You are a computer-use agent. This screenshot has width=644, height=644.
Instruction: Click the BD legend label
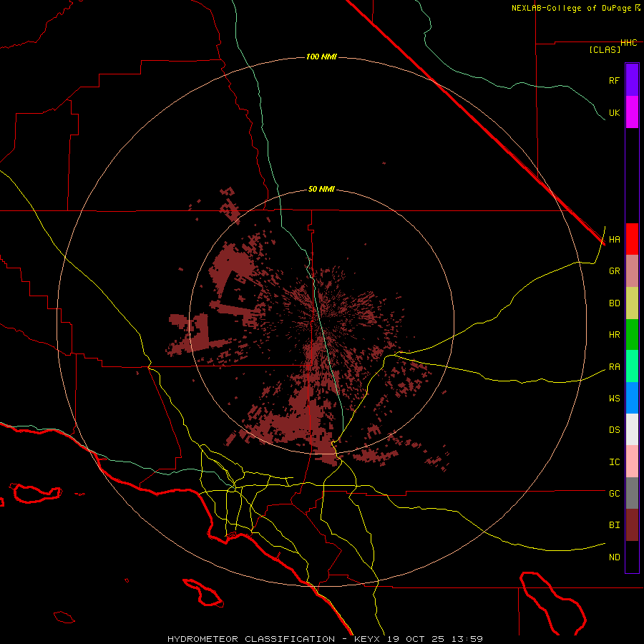coord(614,303)
